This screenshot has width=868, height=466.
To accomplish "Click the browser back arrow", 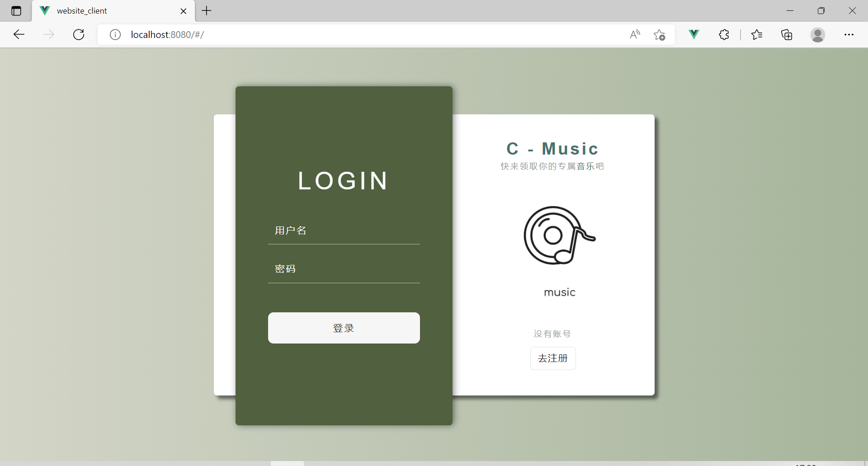I will [19, 34].
